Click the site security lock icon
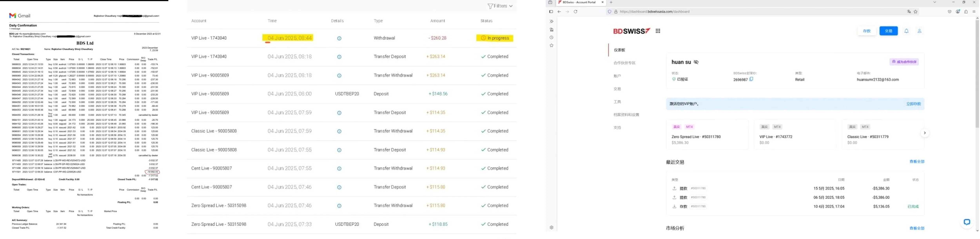This screenshot has width=980, height=239. 616,12
